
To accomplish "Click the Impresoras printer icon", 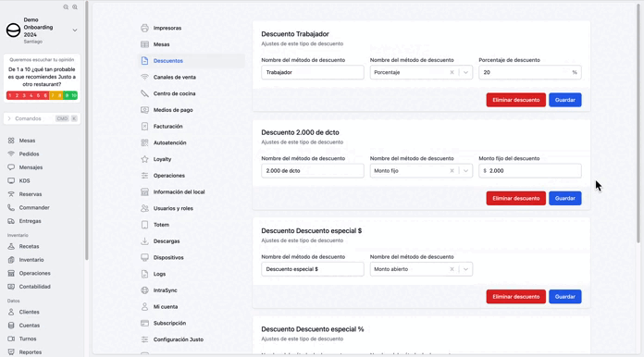I will click(x=144, y=28).
